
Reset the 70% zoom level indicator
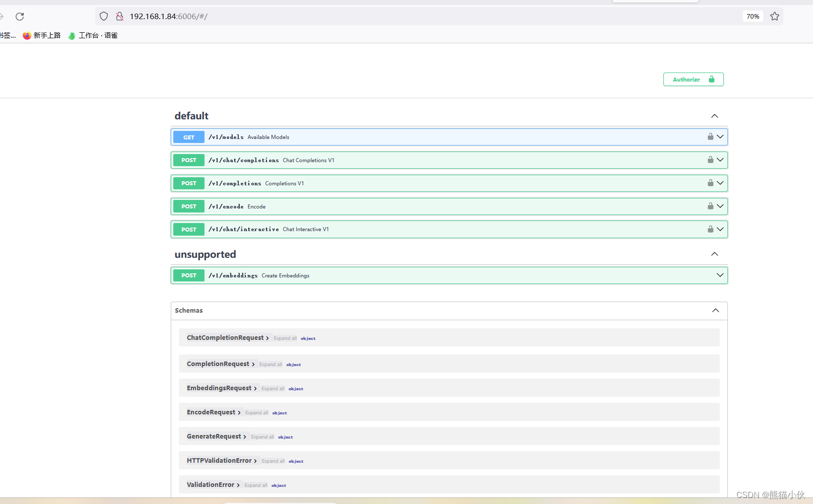(x=753, y=17)
